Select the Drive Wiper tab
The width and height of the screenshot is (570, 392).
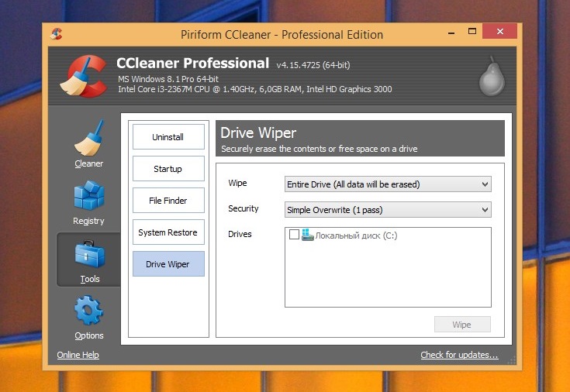pos(168,264)
